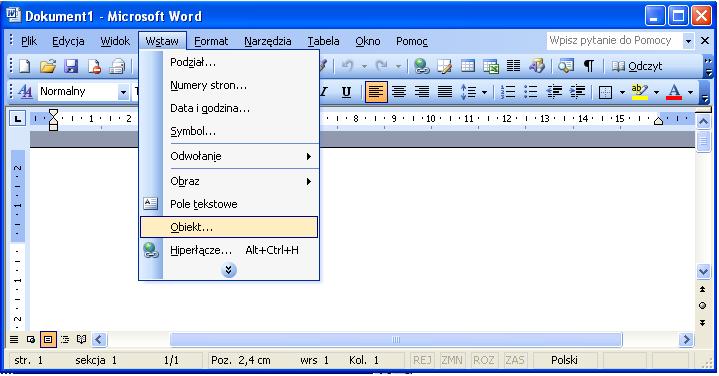Click the Print icon in the toolbar
Screen dimensions: 719x376
117,66
